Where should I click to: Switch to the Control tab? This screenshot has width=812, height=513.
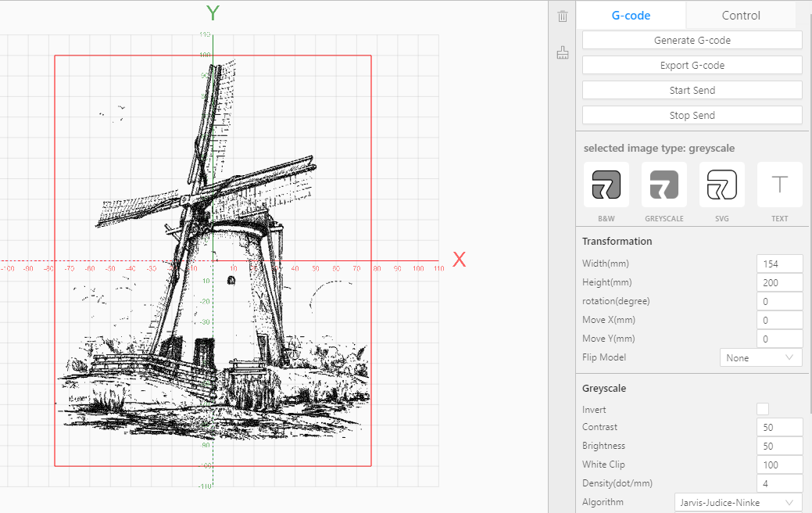(x=741, y=16)
